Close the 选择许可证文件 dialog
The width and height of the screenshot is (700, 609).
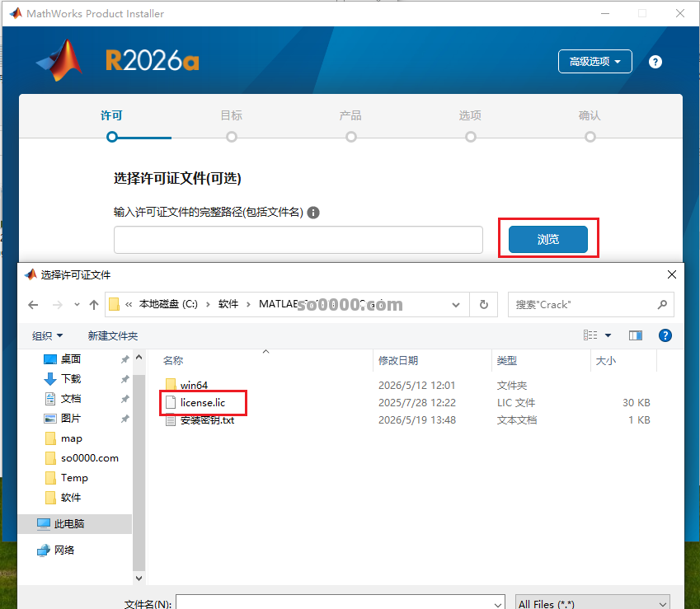(x=671, y=274)
